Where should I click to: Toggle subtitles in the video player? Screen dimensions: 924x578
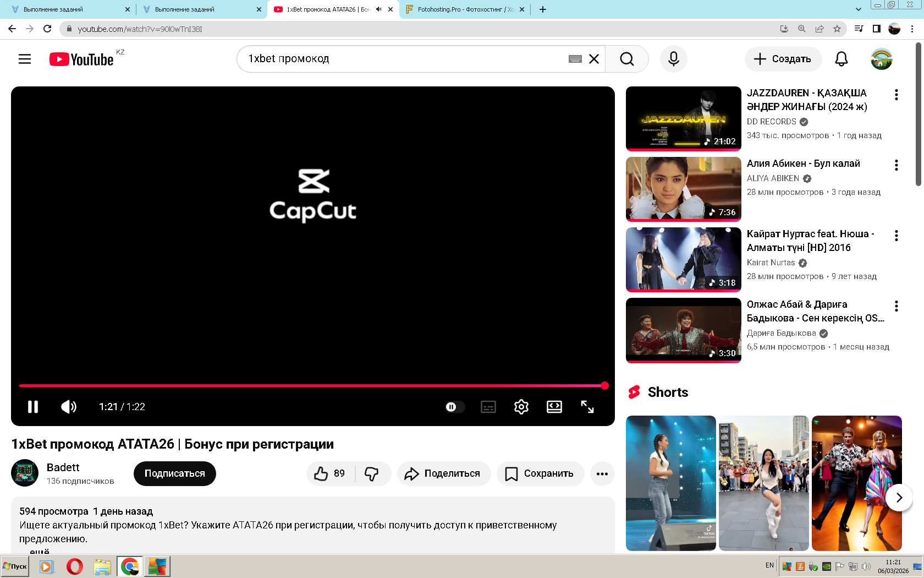tap(488, 407)
